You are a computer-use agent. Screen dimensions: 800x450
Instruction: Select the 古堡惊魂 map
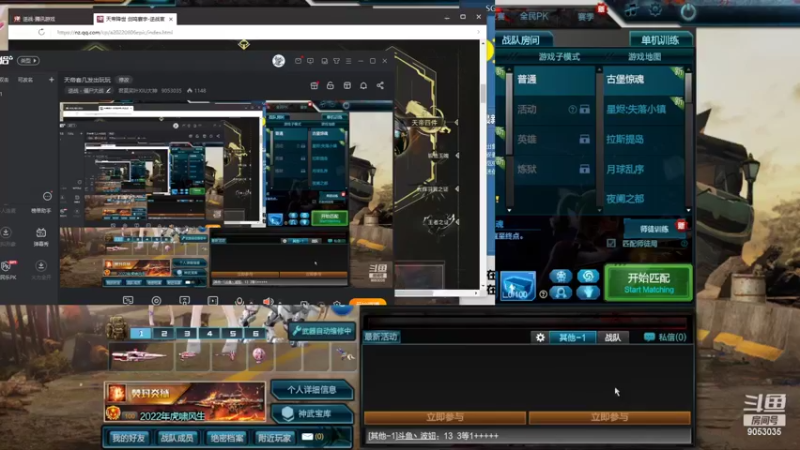tap(644, 80)
